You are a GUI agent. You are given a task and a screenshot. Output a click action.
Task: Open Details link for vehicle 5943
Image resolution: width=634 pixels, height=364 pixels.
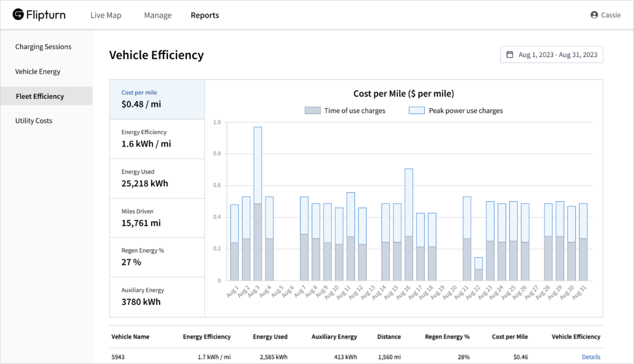pos(591,357)
